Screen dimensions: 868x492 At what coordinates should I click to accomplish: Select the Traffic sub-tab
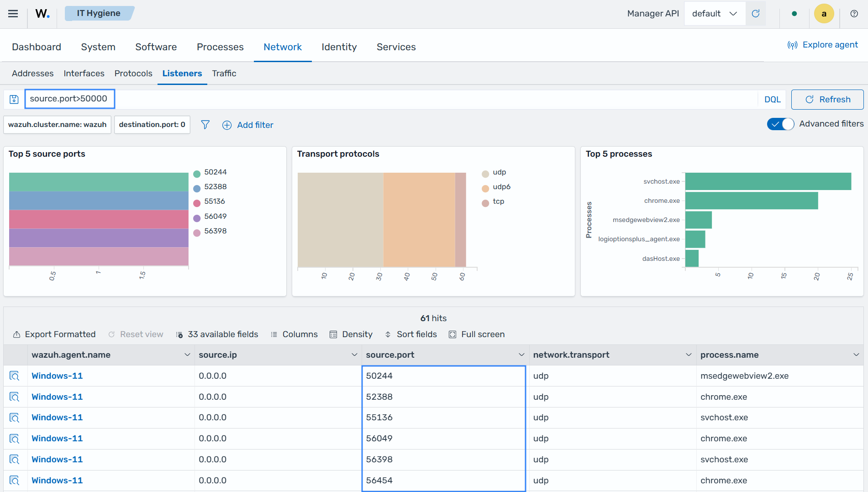(224, 74)
